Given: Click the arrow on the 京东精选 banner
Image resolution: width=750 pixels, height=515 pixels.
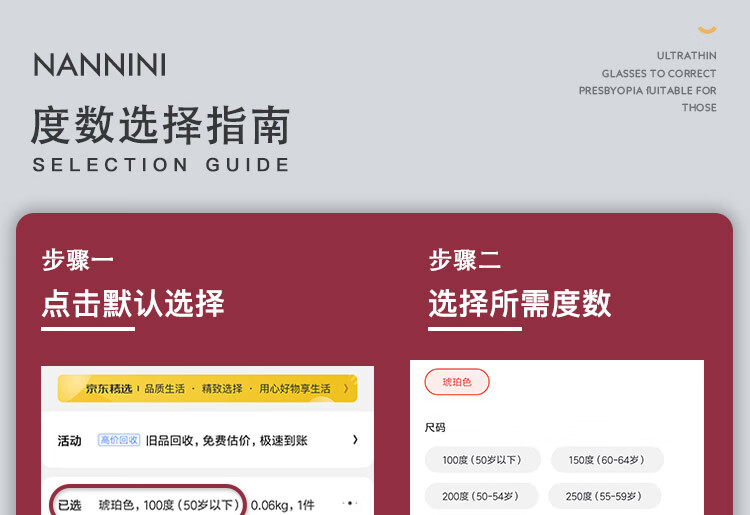Looking at the screenshot, I should [346, 388].
